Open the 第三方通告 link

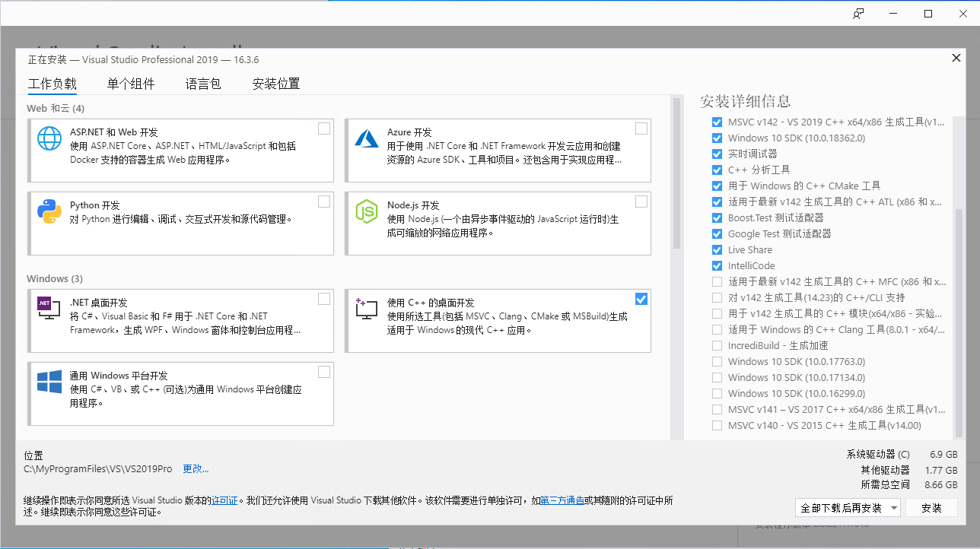pyautogui.click(x=562, y=500)
